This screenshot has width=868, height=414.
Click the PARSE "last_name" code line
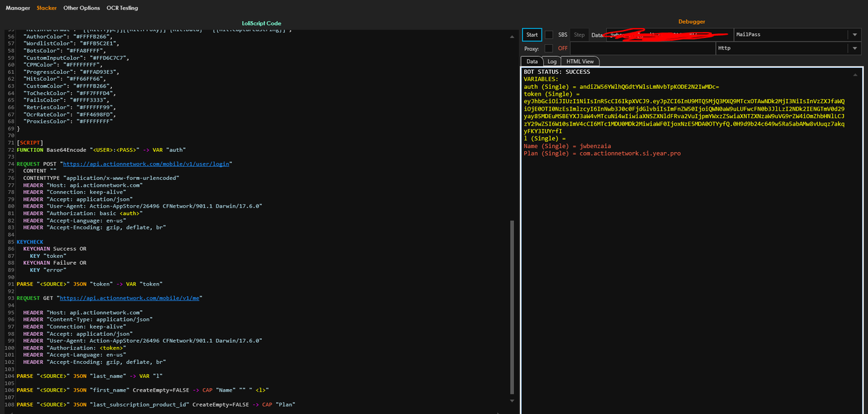[x=89, y=375]
